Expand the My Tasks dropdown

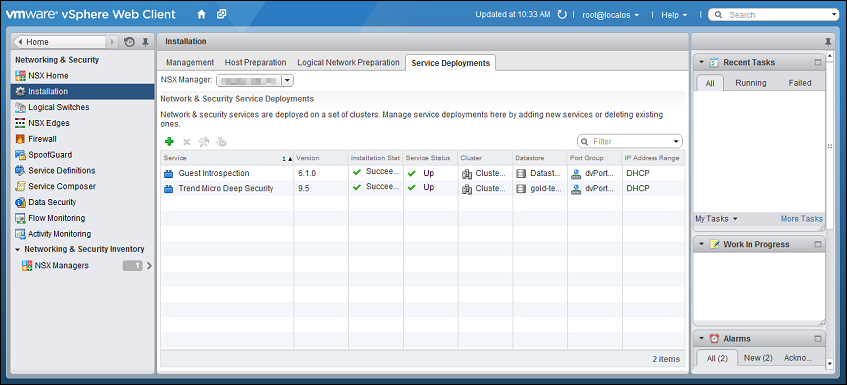[x=716, y=219]
